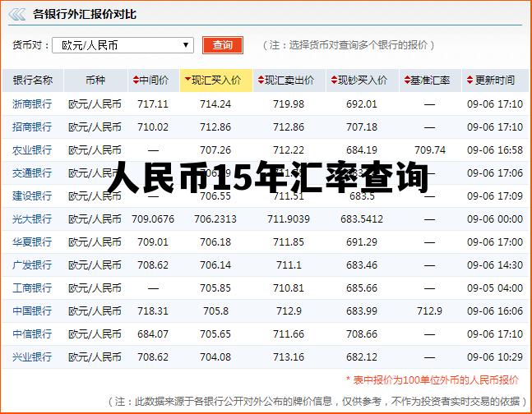Open the 农业银行 link

click(x=32, y=149)
